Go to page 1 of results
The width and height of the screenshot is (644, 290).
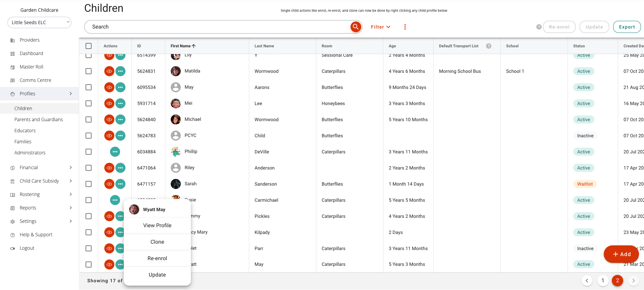click(x=603, y=281)
